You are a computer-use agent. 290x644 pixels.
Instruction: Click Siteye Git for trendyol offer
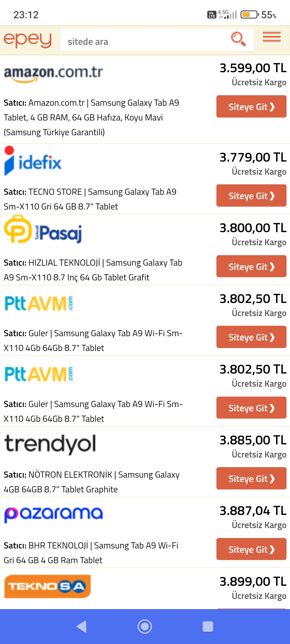(251, 478)
